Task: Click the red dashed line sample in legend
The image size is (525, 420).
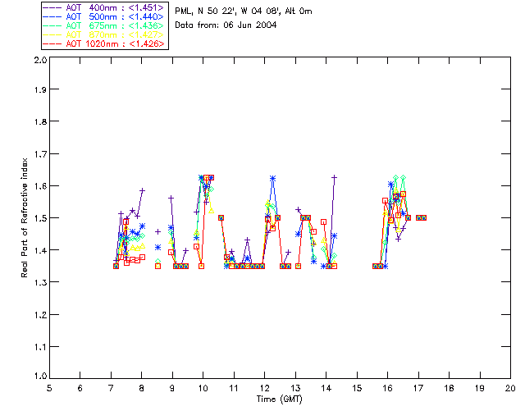Action: coord(53,43)
